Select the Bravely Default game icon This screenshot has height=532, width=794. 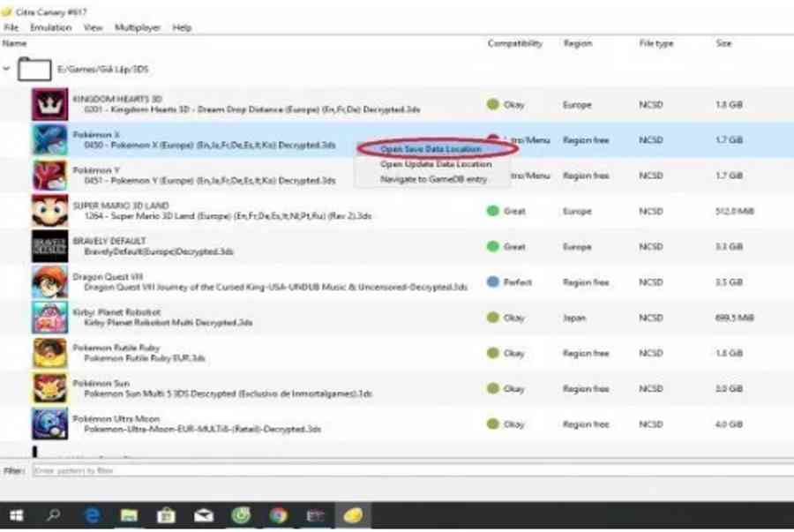tap(49, 246)
